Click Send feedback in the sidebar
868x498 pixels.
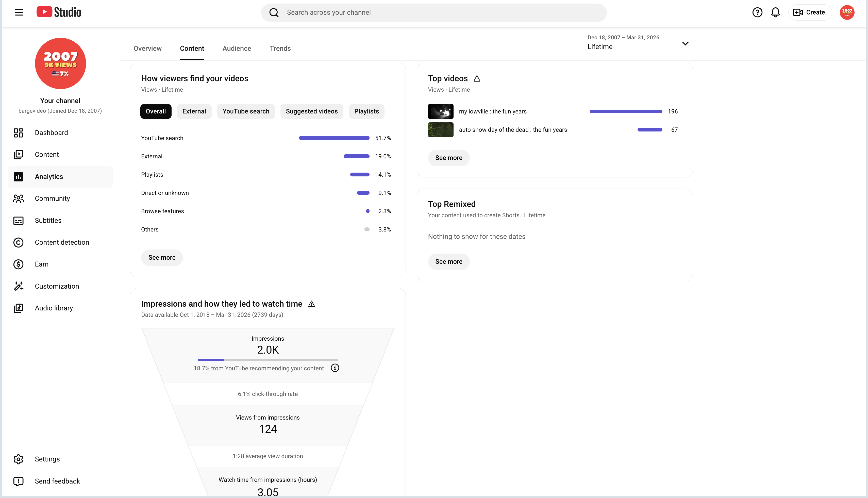point(60,481)
